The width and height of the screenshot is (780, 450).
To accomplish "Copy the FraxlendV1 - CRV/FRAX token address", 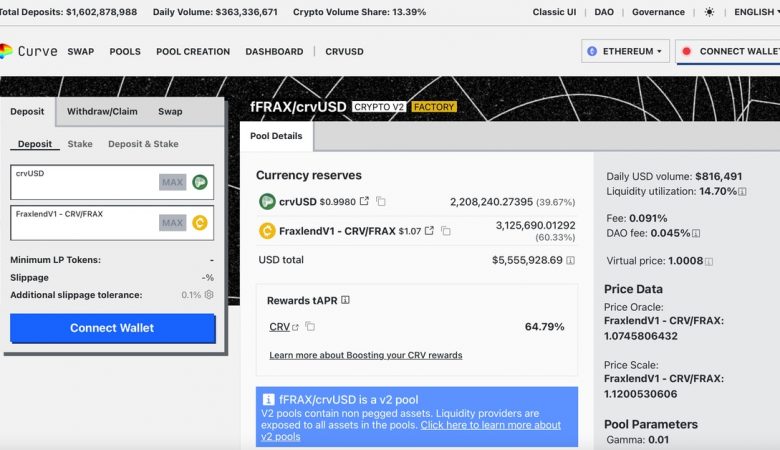I will coord(446,231).
